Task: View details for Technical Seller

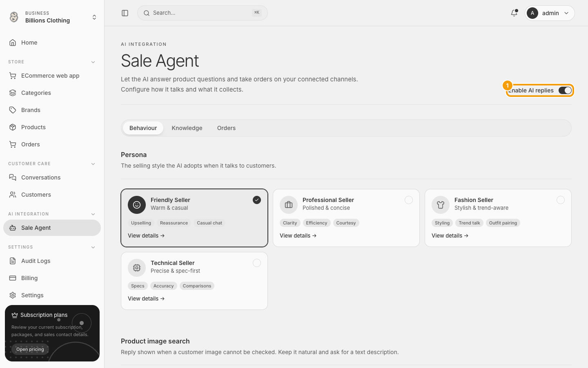Action: click(x=146, y=298)
